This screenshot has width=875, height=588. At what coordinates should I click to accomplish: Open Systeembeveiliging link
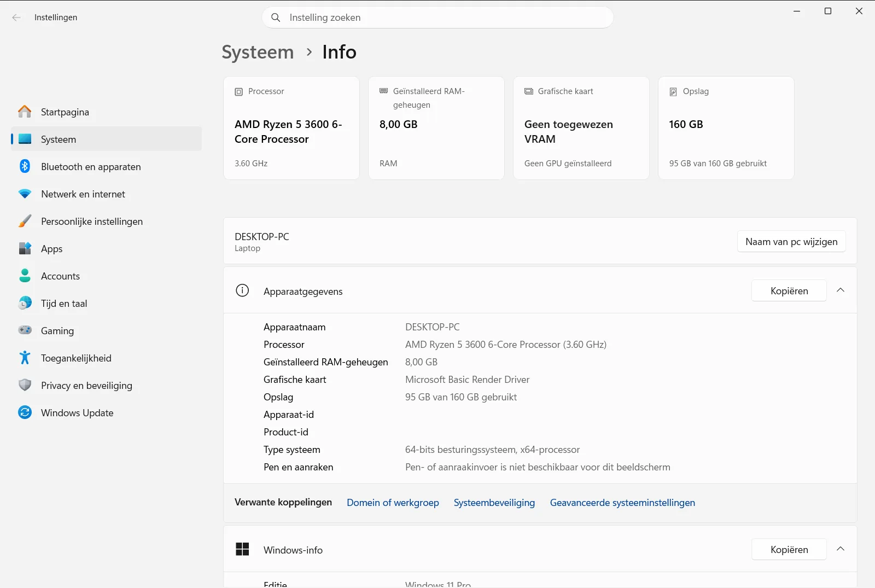point(494,503)
